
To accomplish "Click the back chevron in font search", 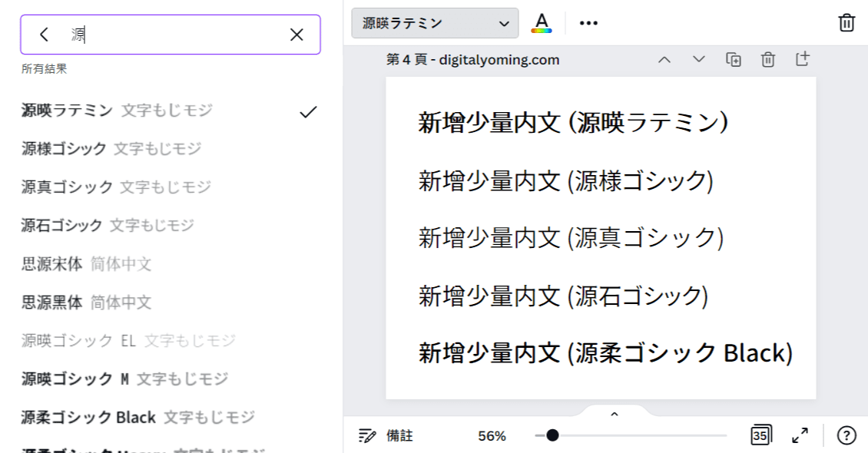I will click(43, 34).
